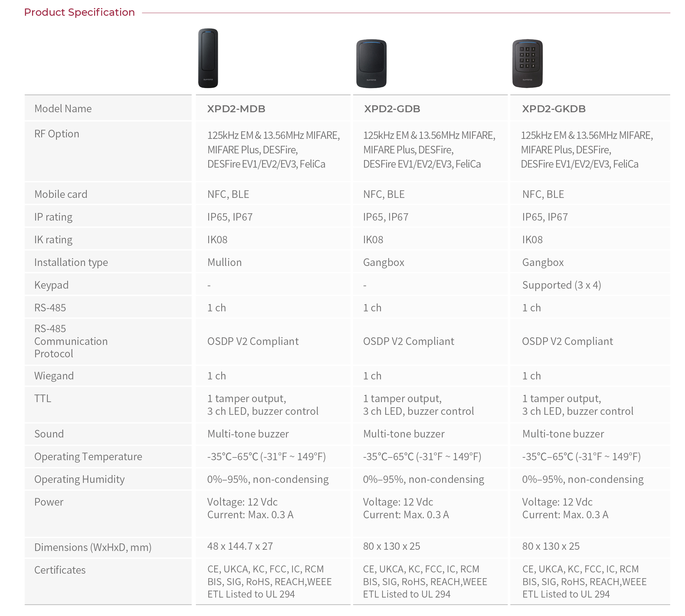Select the Dimensions (WxHxD, mm) label
Image resolution: width=685 pixels, height=616 pixels.
coord(93,547)
